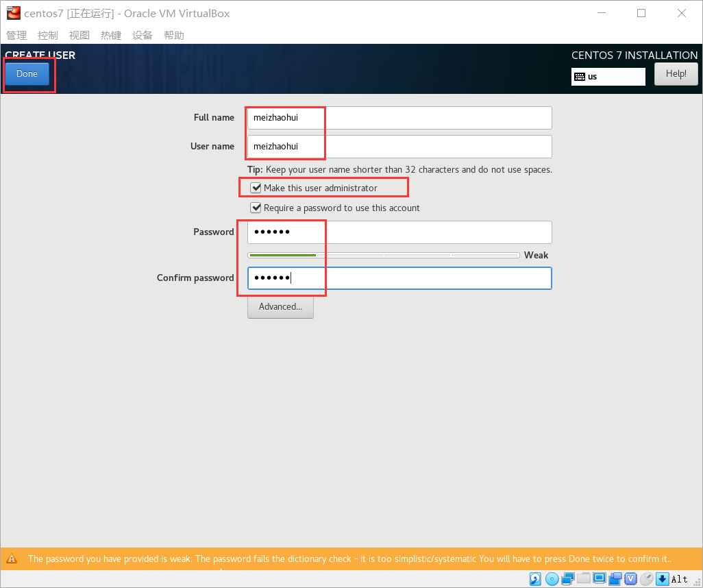Image resolution: width=703 pixels, height=588 pixels.
Task: Click the mouse integration status icon
Action: (646, 579)
